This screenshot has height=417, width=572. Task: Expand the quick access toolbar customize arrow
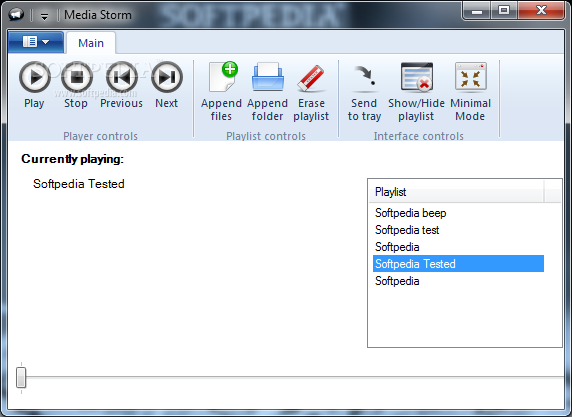(45, 16)
